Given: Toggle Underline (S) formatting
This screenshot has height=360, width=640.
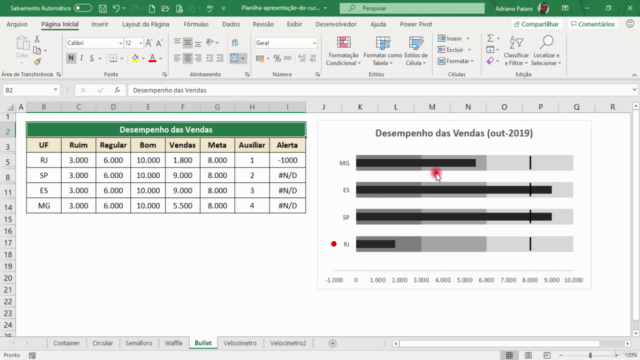Looking at the screenshot, I should [92, 58].
